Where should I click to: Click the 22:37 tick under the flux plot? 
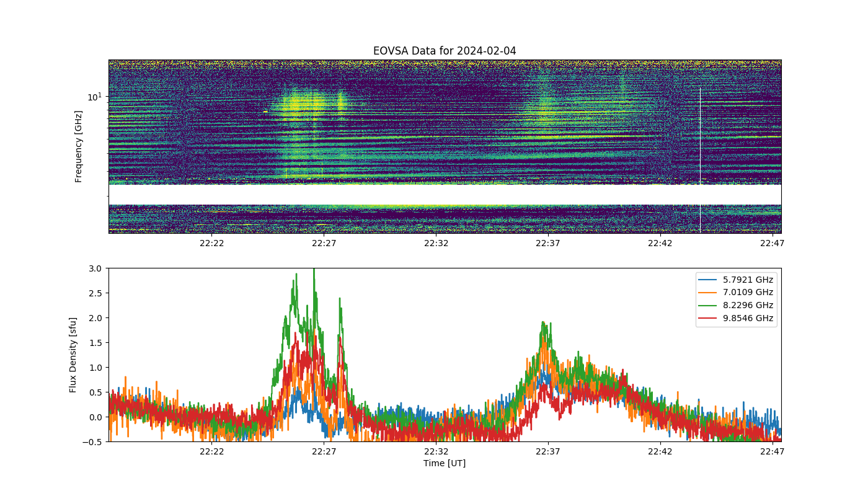[x=548, y=451]
